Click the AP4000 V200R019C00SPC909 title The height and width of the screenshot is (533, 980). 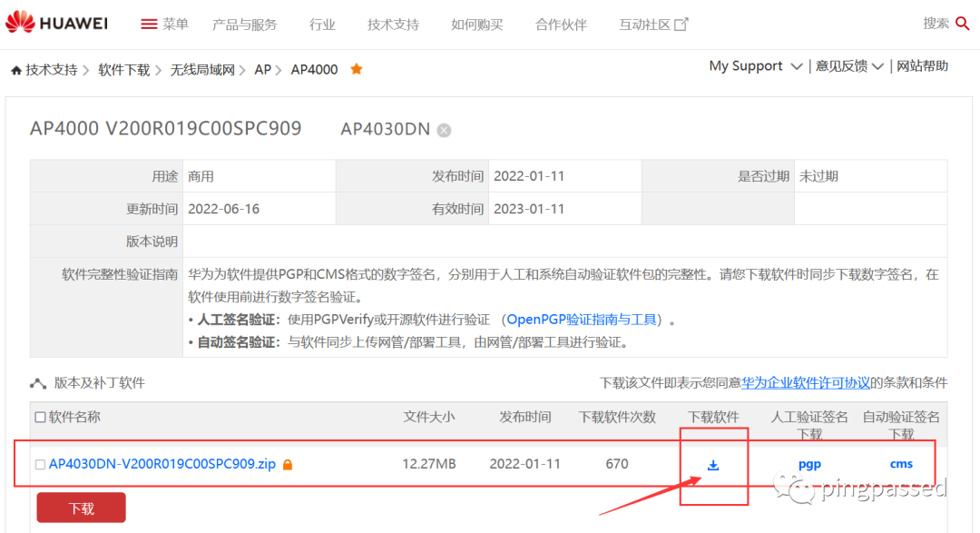click(166, 129)
